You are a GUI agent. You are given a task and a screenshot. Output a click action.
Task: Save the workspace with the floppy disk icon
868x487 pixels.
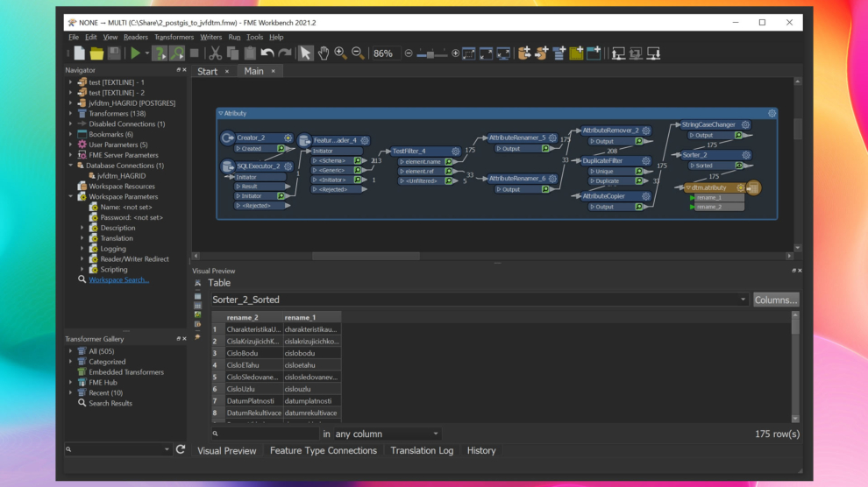(114, 53)
